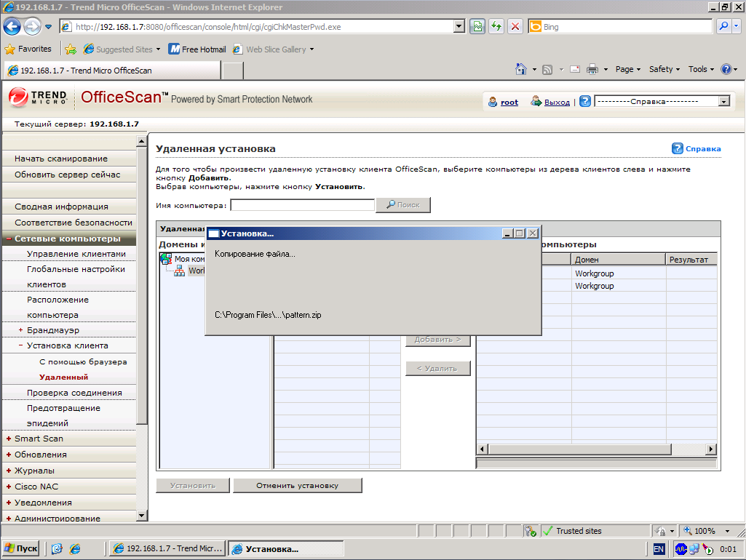
Task: Open a new blank tab
Action: click(x=233, y=71)
